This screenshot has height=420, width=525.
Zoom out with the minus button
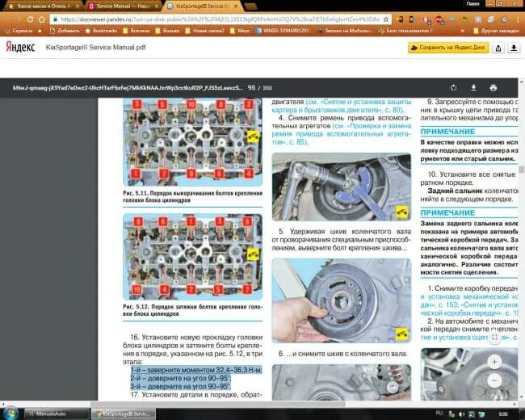(494, 380)
